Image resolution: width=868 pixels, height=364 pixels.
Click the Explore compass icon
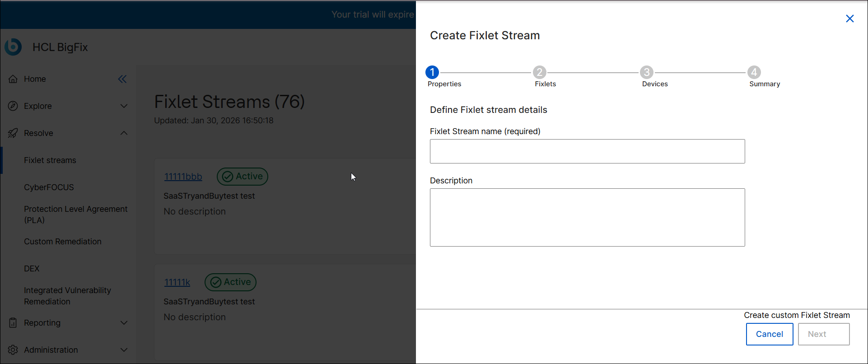click(x=13, y=106)
